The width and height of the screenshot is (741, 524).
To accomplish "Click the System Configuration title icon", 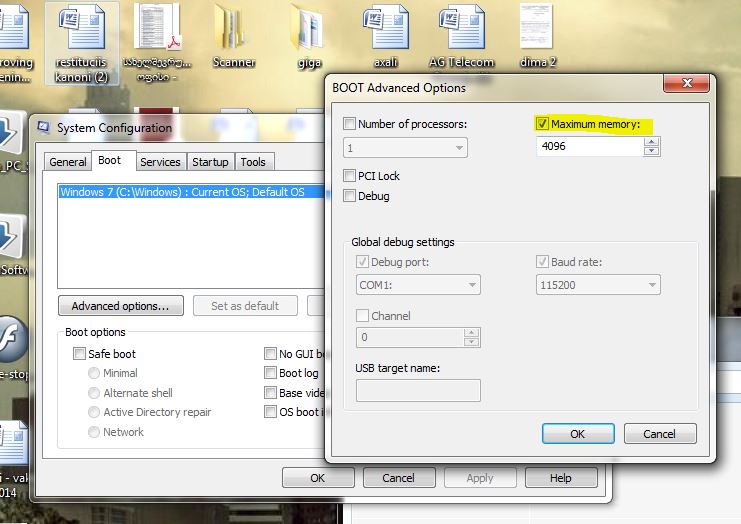I will pyautogui.click(x=44, y=127).
